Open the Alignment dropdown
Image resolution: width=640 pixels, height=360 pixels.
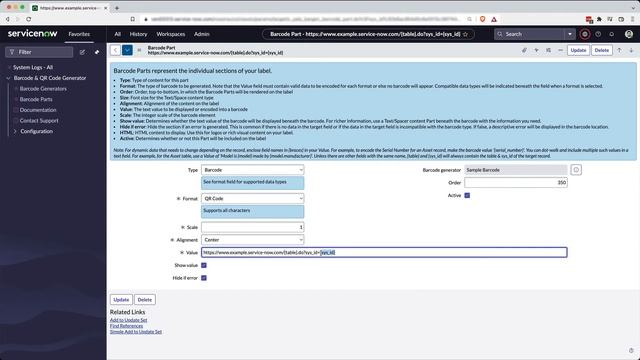253,240
